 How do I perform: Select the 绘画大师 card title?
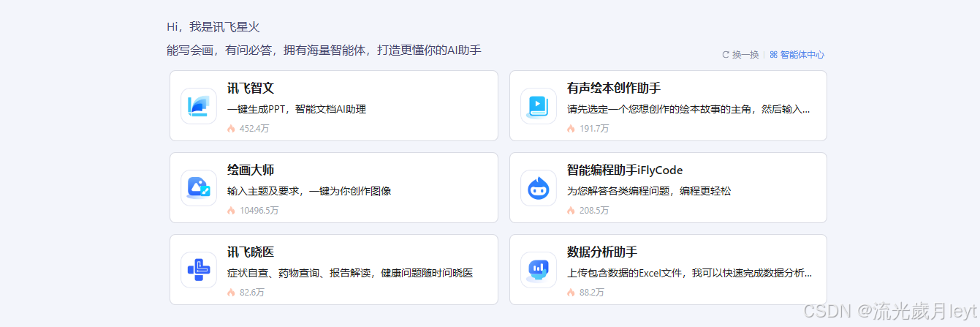[251, 170]
